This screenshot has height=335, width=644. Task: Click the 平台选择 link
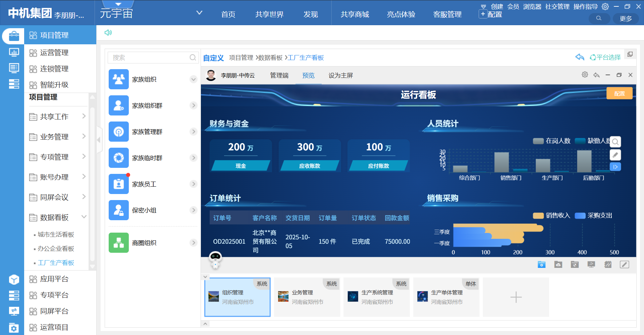605,57
